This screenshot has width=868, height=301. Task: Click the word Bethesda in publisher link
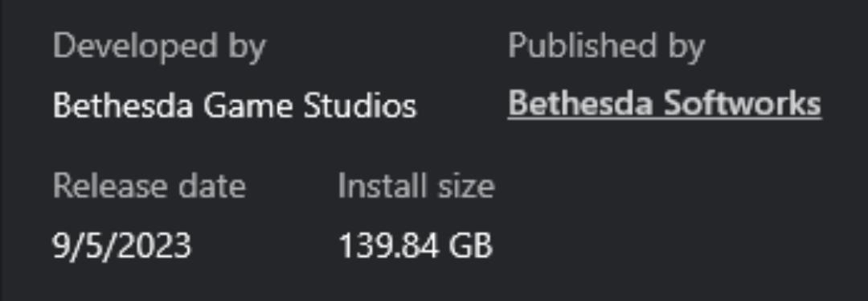click(581, 104)
